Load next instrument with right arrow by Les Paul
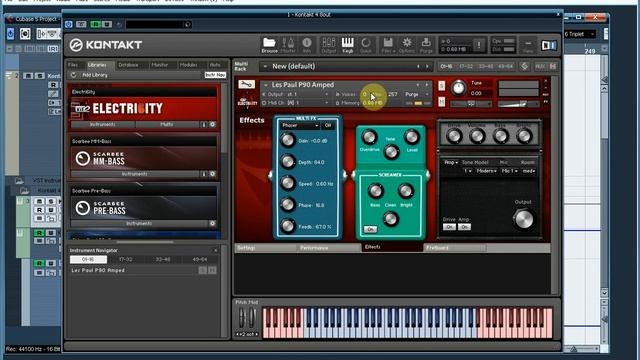This screenshot has width=640, height=360. (427, 85)
